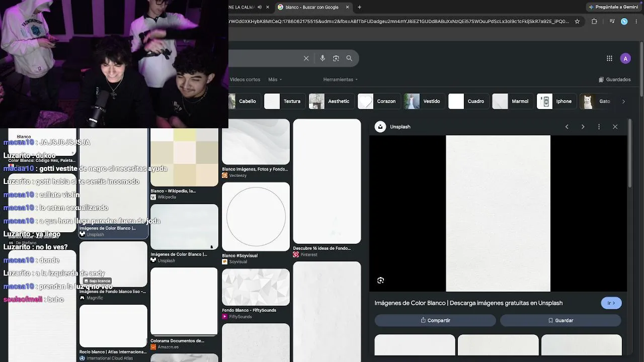644x362 pixels.
Task: Select the Corazon suggestion chip
Action: coord(379,101)
